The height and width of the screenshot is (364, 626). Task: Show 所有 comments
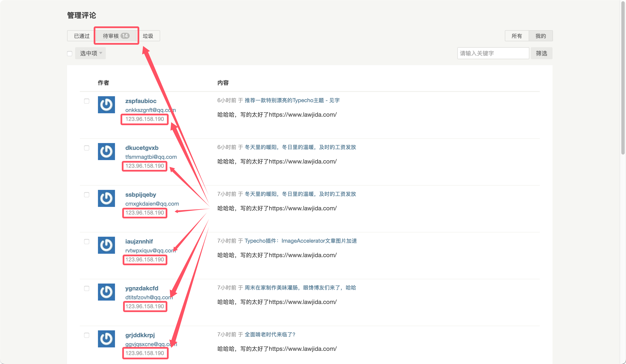coord(517,36)
